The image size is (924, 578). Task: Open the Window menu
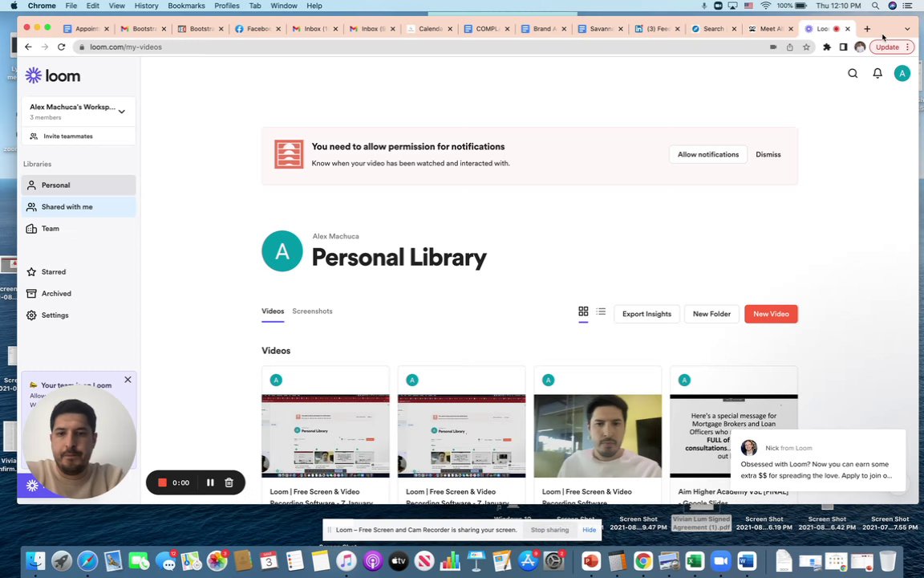point(283,6)
